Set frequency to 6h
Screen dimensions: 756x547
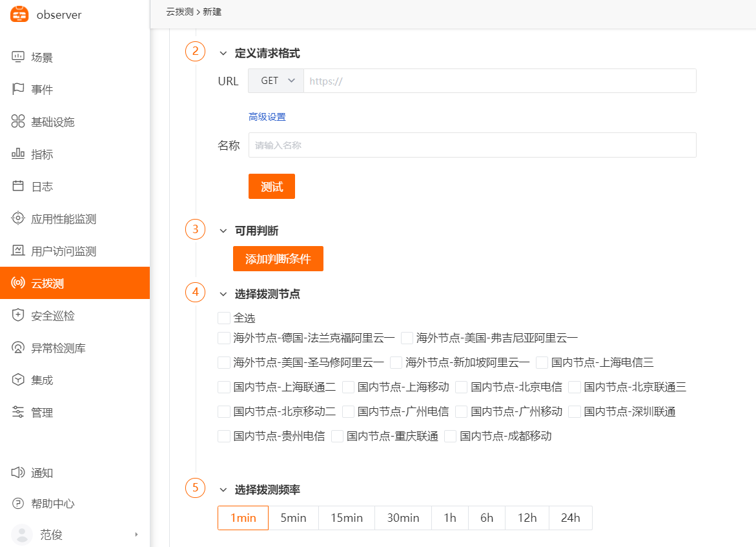pos(487,517)
